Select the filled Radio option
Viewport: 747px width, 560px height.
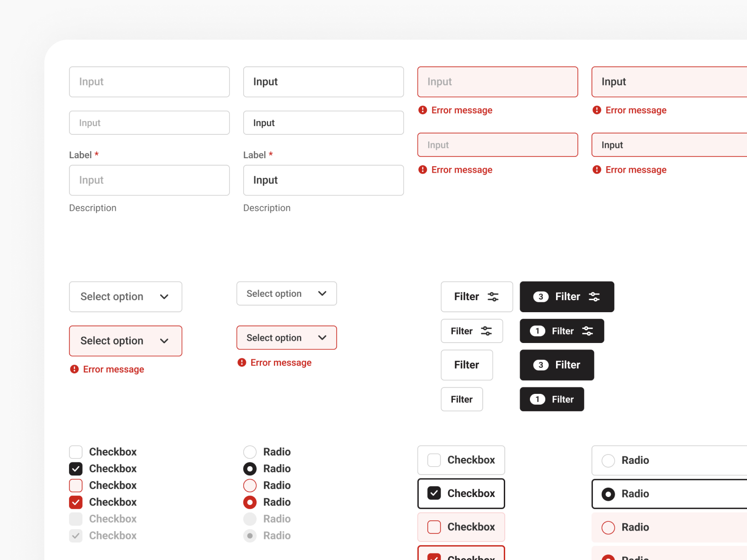[250, 469]
